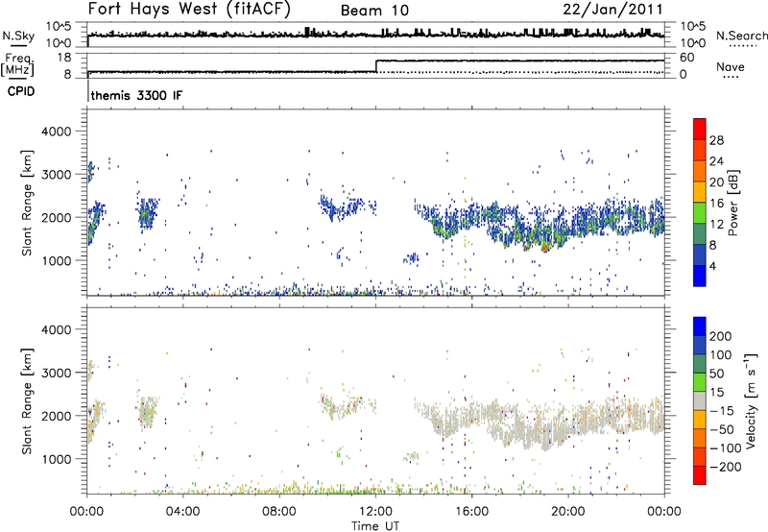Viewport: 768px width, 532px height.
Task: Click the "8" frequency axis tick
Action: pos(67,75)
